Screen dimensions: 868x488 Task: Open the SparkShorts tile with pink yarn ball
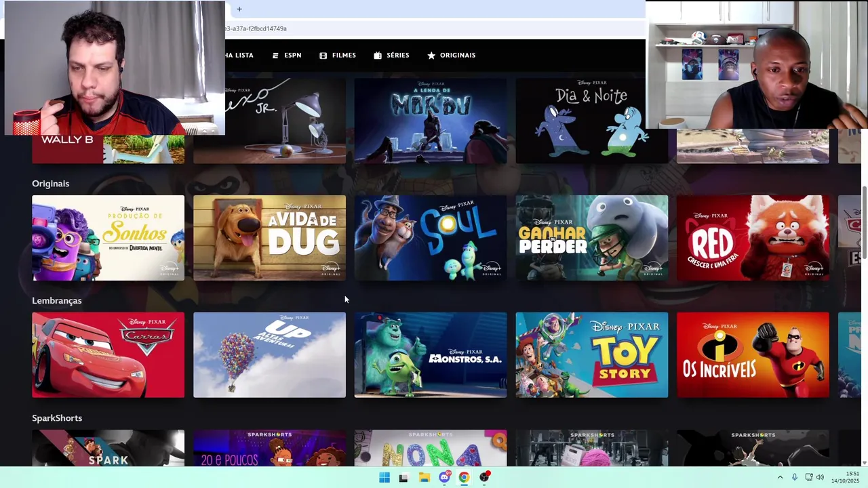(x=592, y=448)
